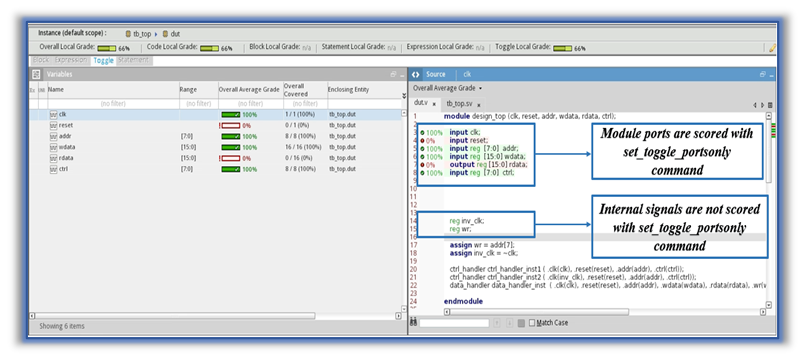The width and height of the screenshot is (805, 360).
Task: Open the Overall Average Grade dropdown
Action: [448, 88]
